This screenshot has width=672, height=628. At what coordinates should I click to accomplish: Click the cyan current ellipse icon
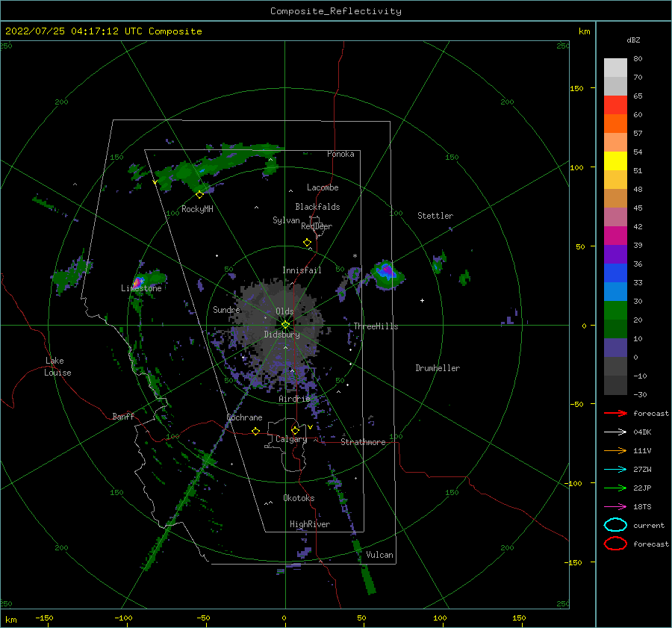pos(615,525)
